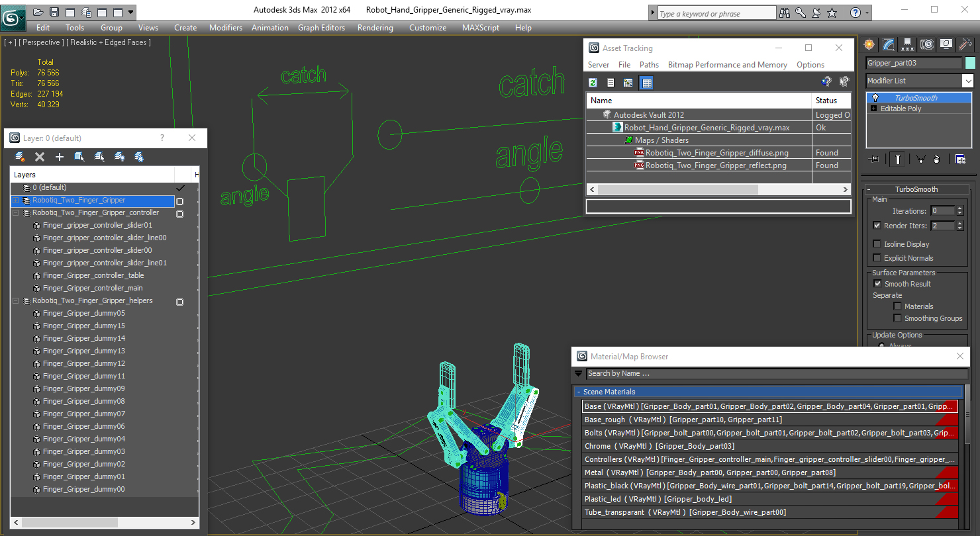Click Layers column header
The width and height of the screenshot is (980, 536).
coord(93,175)
